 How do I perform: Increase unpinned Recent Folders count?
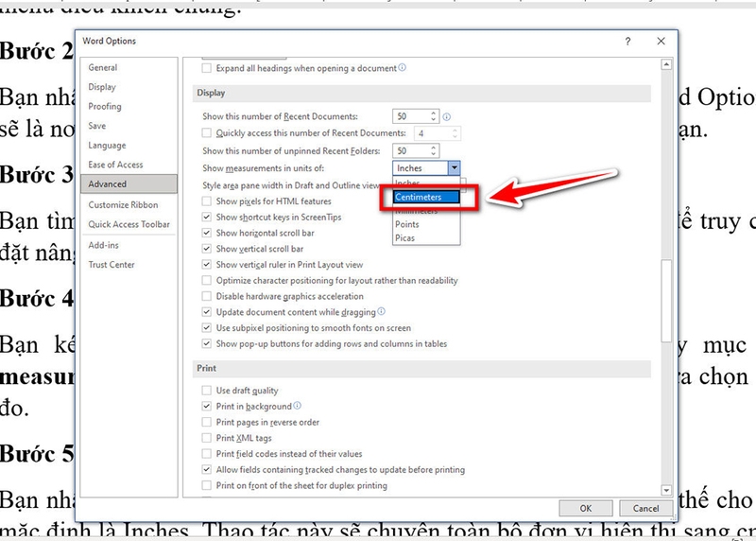tap(434, 148)
